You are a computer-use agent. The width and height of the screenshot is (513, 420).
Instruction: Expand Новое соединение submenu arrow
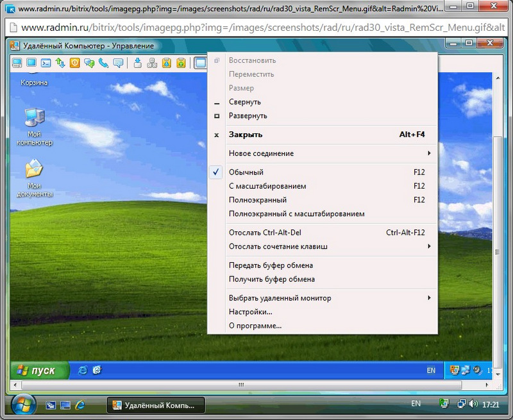coord(429,153)
